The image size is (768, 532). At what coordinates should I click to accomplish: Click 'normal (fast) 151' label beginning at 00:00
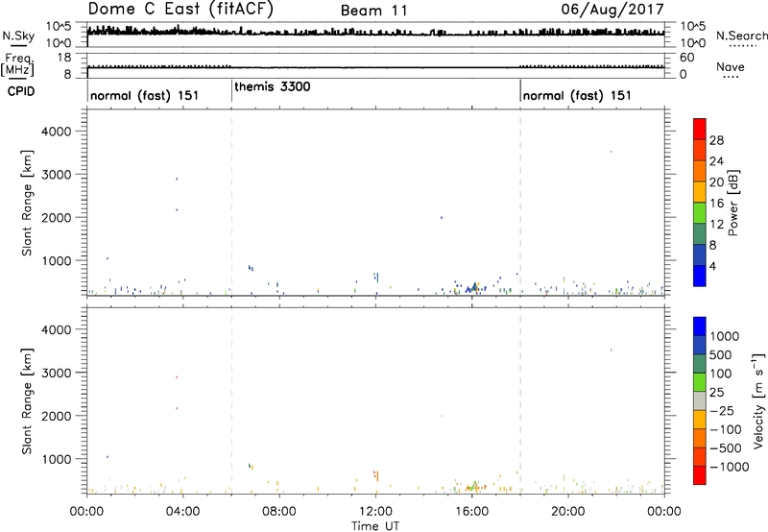pyautogui.click(x=145, y=95)
